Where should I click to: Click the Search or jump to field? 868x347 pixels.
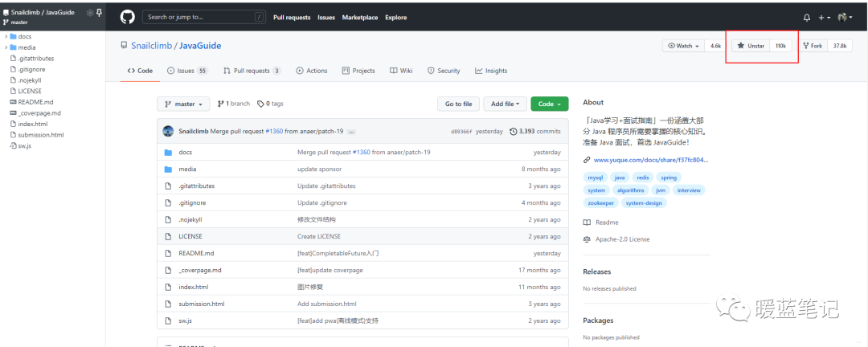click(x=203, y=17)
